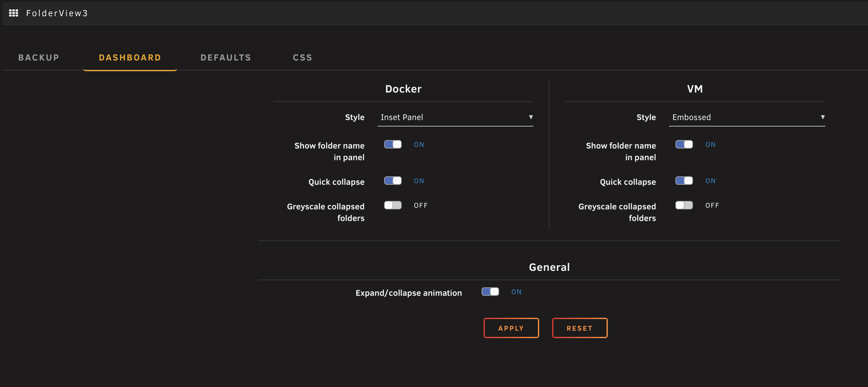This screenshot has height=387, width=868.
Task: Enable Docker greyscale collapsed folders
Action: pos(393,205)
